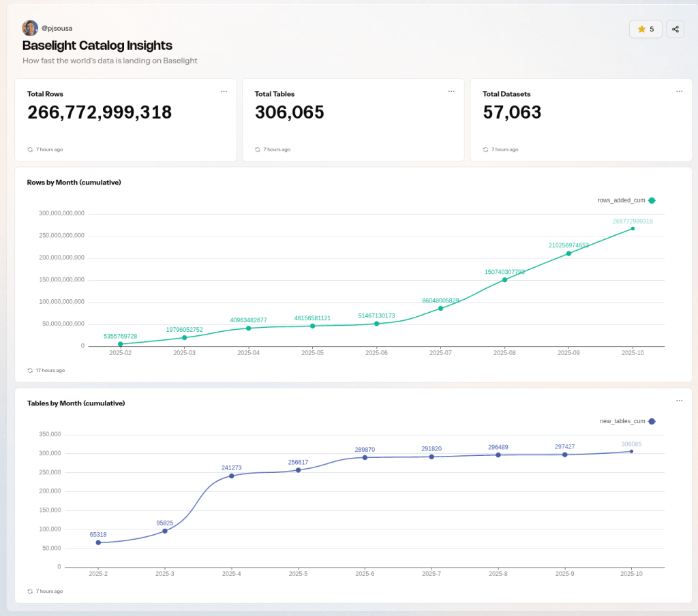The image size is (698, 616).
Task: Click the Baselight Catalog Insights title
Action: [x=97, y=46]
